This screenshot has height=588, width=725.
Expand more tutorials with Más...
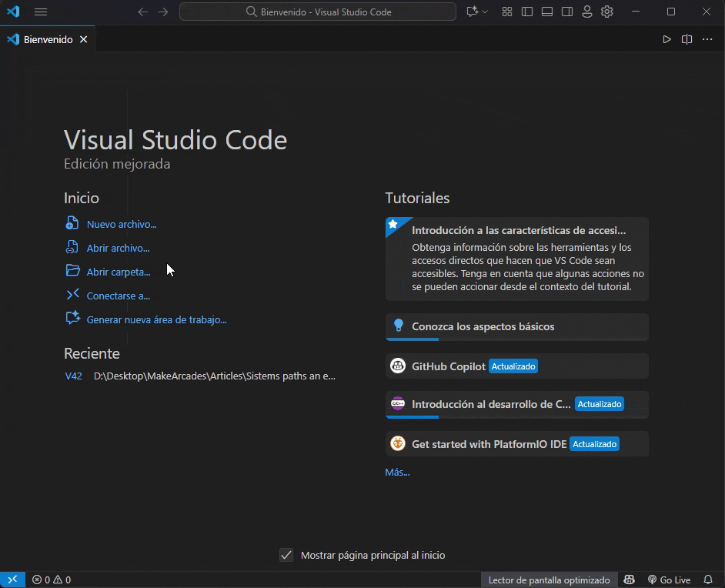[x=397, y=472]
